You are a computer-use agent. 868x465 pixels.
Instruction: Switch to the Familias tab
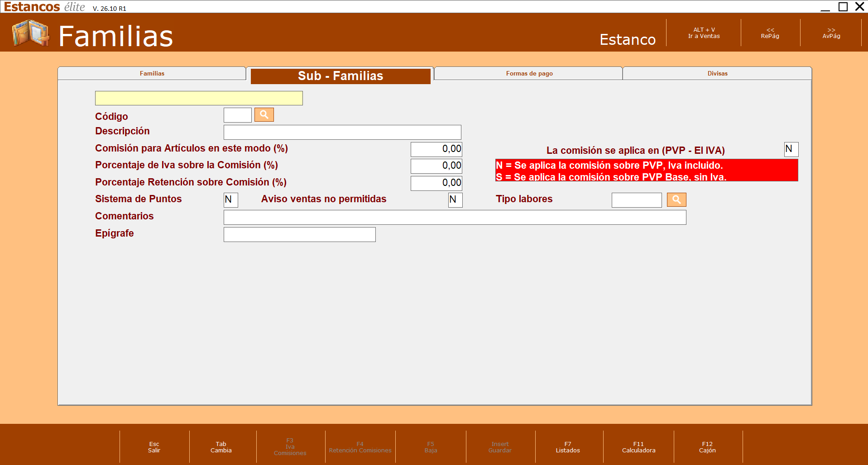[x=152, y=73]
